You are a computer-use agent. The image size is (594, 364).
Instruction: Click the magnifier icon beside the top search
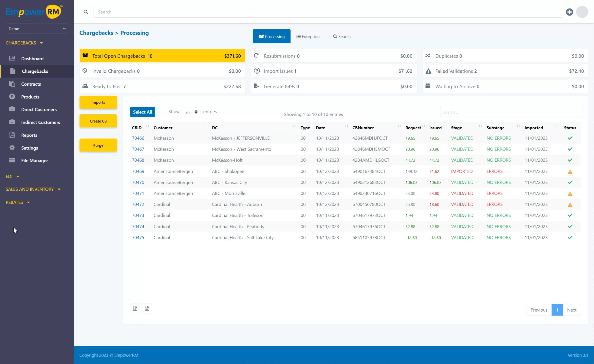click(86, 12)
